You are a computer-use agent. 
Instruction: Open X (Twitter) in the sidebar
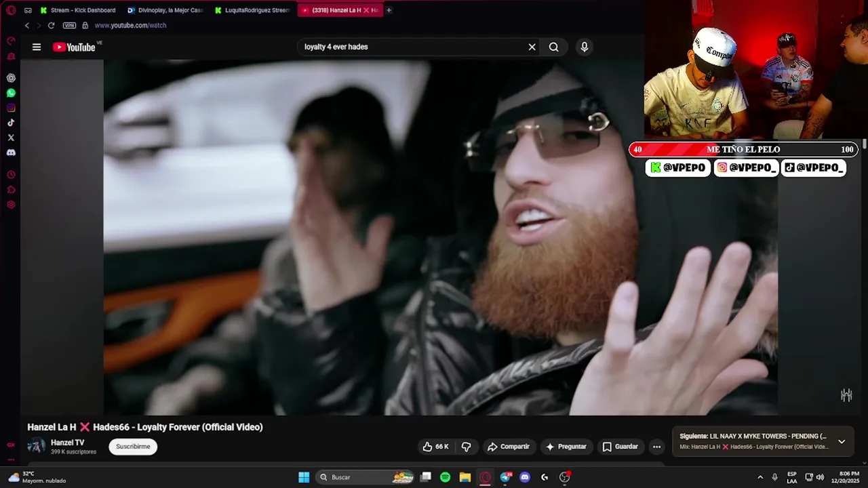tap(11, 138)
